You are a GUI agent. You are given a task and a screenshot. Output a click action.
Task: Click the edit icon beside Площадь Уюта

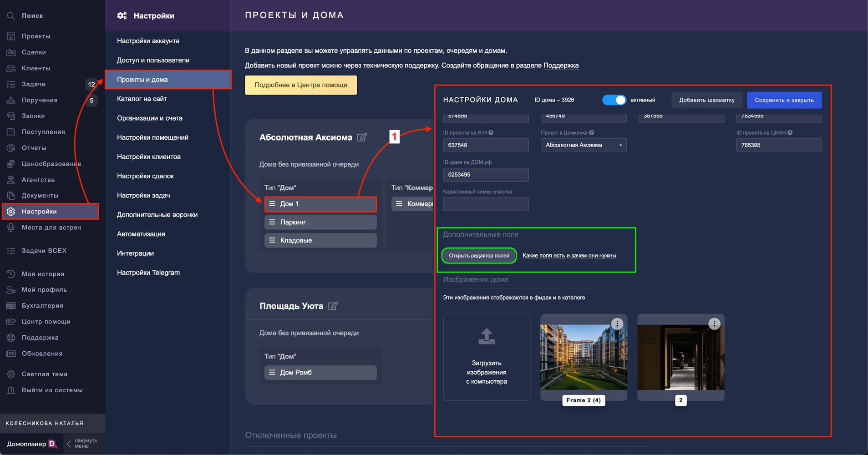(333, 306)
